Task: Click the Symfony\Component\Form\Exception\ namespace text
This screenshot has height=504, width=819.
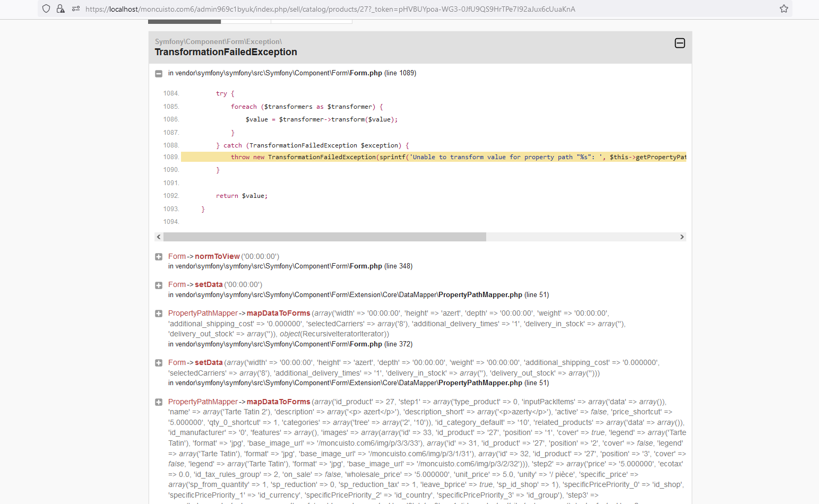Action: (x=218, y=41)
